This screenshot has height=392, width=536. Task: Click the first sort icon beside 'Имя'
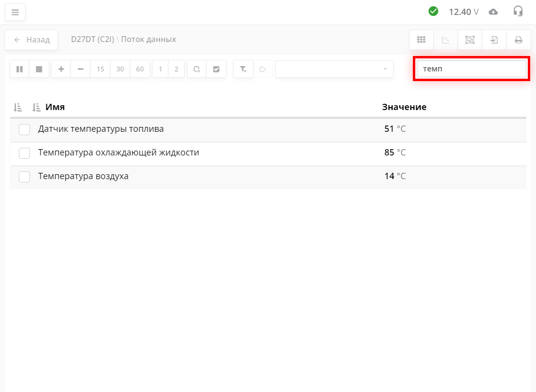click(17, 107)
